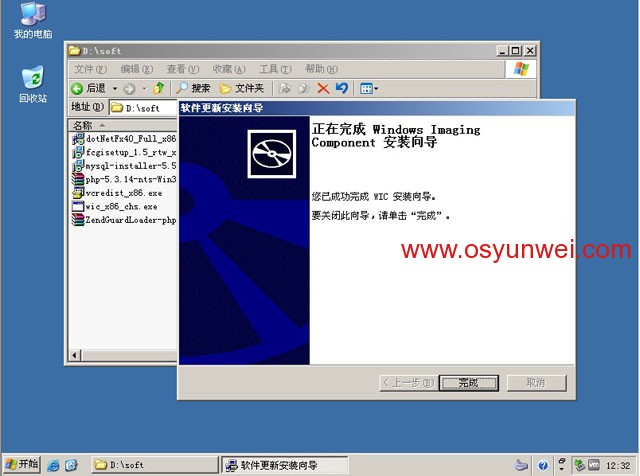
Task: Click the vcredist_x86 file icon
Action: (x=78, y=193)
